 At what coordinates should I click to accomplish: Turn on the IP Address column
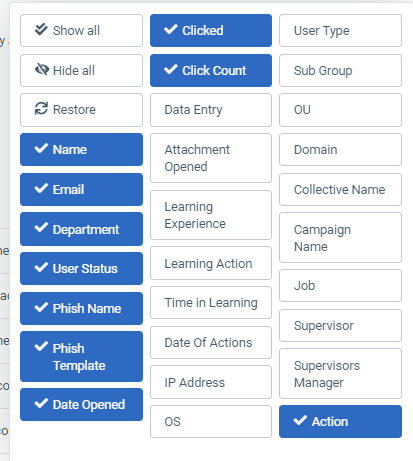tap(211, 382)
